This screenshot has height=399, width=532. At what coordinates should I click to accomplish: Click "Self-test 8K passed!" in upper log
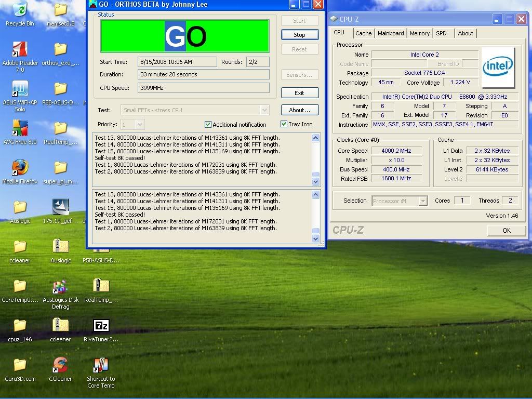tap(120, 158)
